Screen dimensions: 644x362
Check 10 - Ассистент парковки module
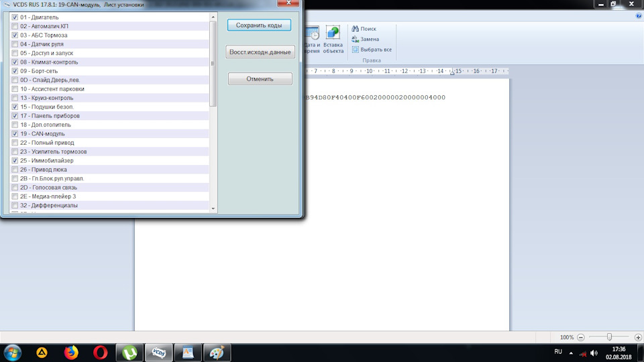(x=15, y=89)
